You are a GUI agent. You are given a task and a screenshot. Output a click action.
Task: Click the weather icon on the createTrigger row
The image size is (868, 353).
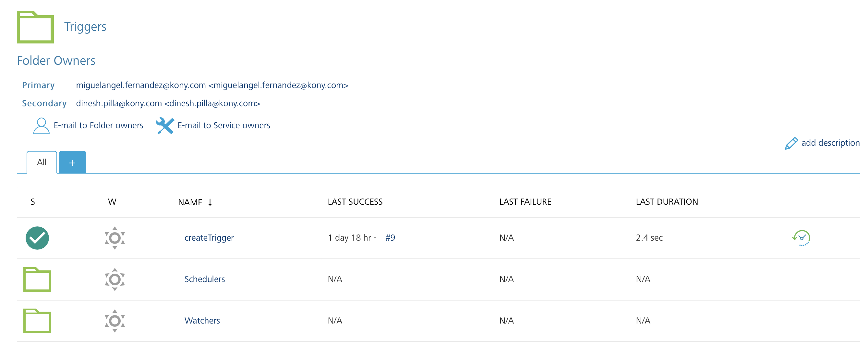point(115,238)
